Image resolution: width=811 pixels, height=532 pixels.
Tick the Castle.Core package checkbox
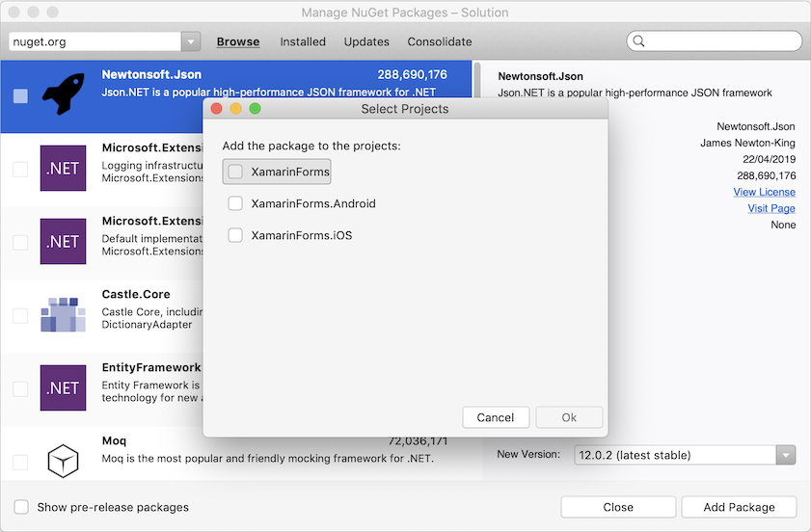tap(20, 315)
